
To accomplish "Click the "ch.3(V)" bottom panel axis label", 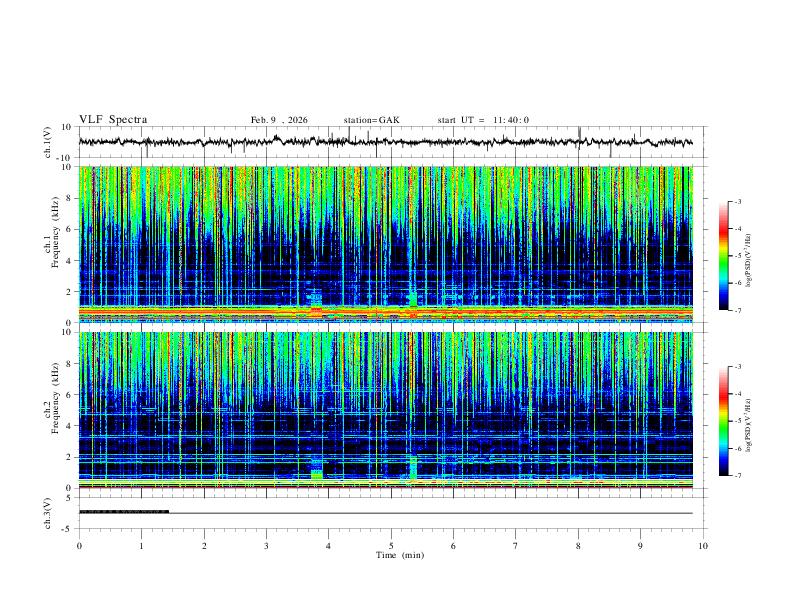I will [48, 514].
